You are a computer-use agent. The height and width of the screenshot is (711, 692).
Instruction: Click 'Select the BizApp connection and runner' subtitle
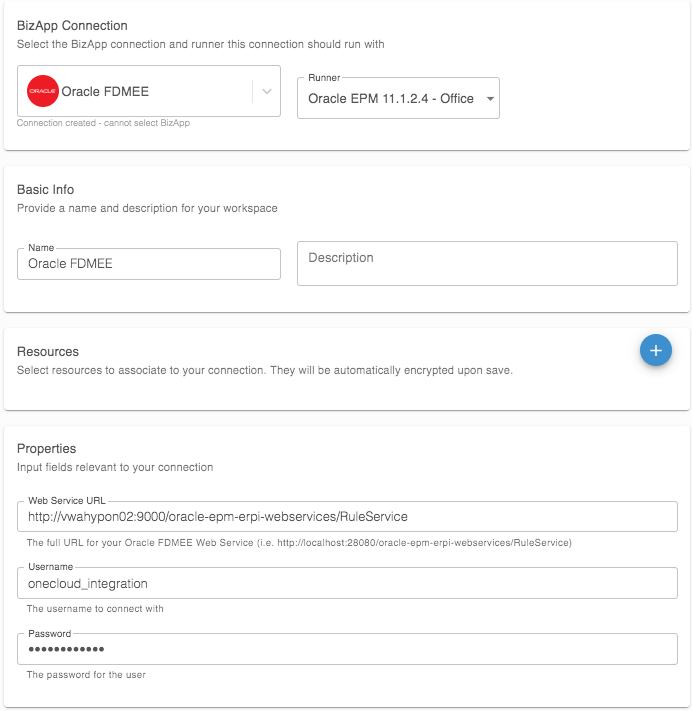[200, 44]
